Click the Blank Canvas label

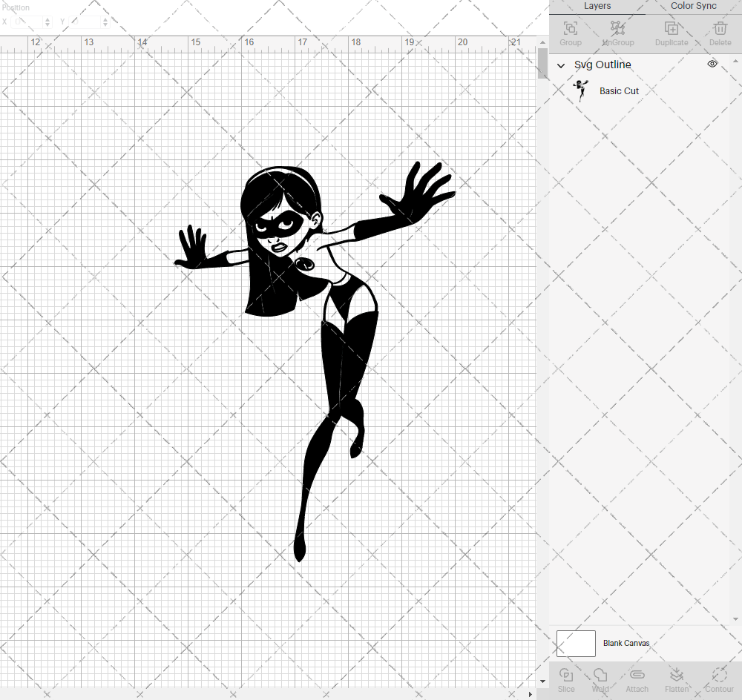pos(626,643)
